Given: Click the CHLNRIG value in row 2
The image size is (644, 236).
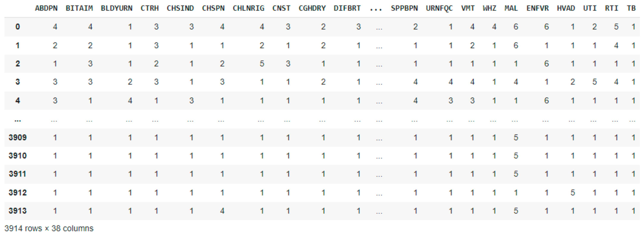Looking at the screenshot, I should click(262, 64).
